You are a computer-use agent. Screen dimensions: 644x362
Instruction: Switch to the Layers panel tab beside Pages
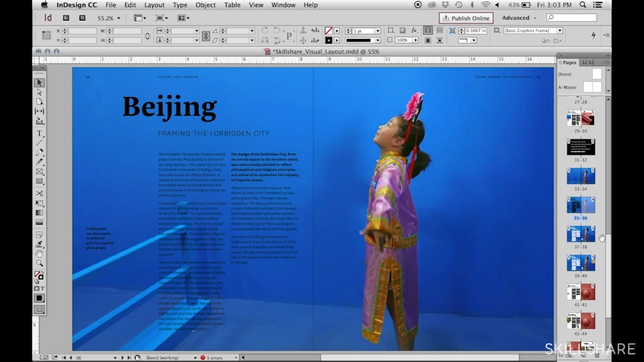pos(584,63)
